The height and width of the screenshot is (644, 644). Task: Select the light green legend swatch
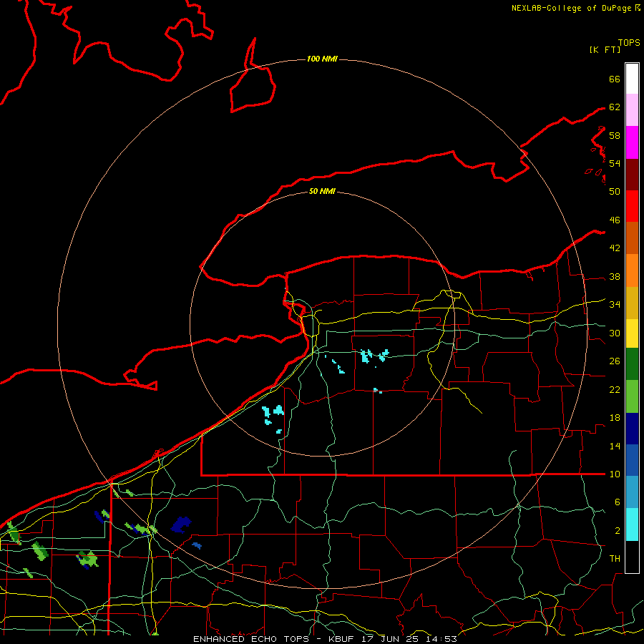pos(632,396)
